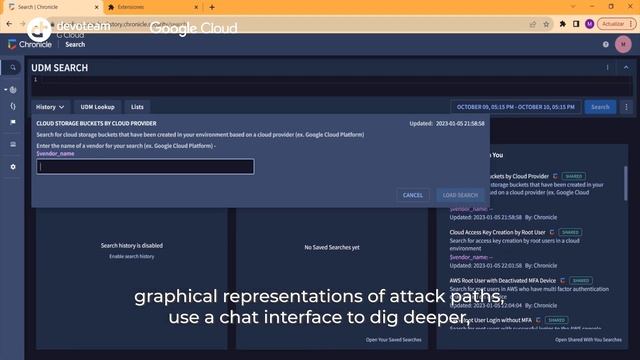Image resolution: width=640 pixels, height=360 pixels.
Task: Click the Load Search button
Action: (x=460, y=195)
